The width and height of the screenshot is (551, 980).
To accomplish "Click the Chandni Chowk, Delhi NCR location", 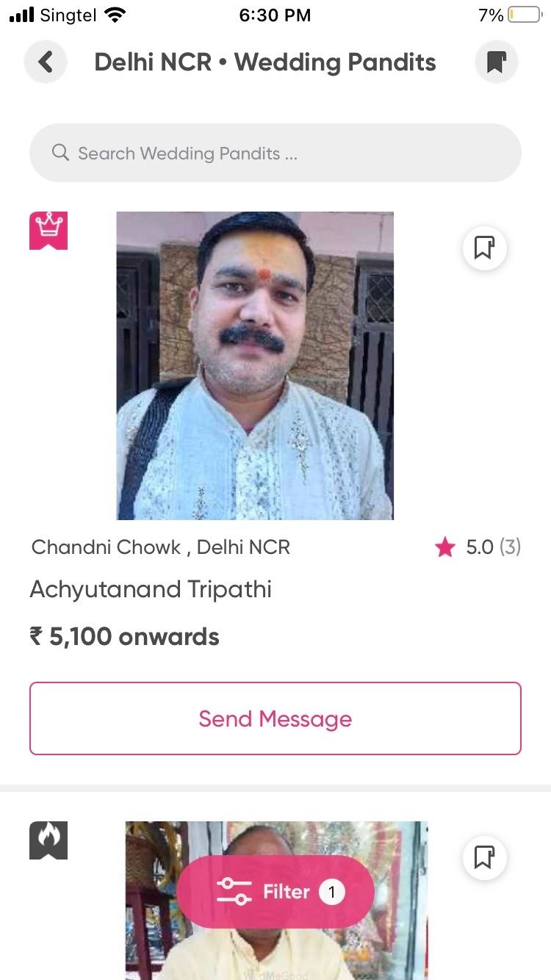I will [x=161, y=547].
